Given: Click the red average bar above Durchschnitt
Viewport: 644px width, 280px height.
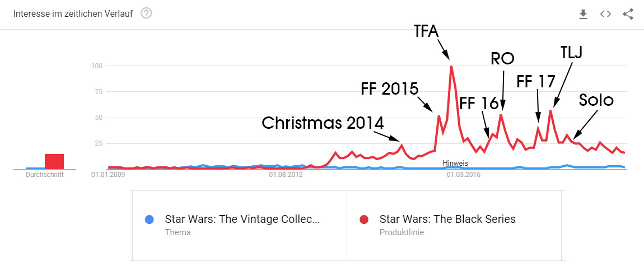Looking at the screenshot, I should [54, 161].
